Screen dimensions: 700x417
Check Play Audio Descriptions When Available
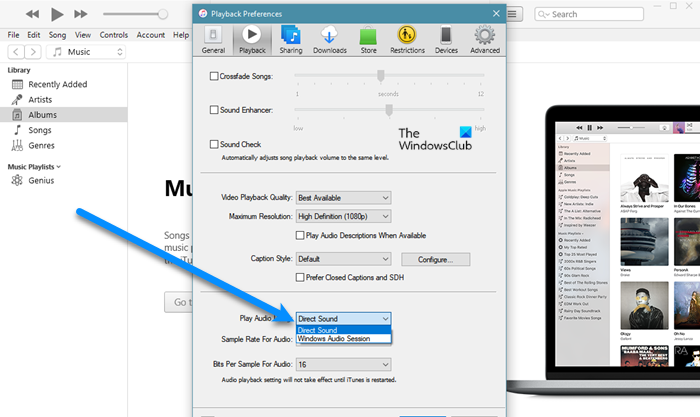point(300,235)
